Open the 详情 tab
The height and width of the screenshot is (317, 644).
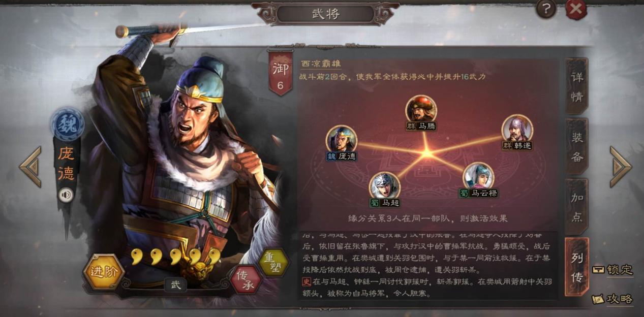[576, 86]
